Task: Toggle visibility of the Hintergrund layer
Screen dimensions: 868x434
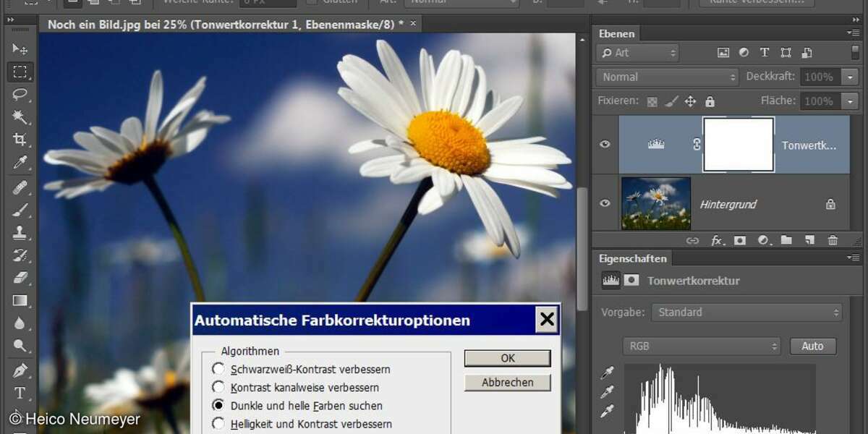Action: pyautogui.click(x=605, y=204)
